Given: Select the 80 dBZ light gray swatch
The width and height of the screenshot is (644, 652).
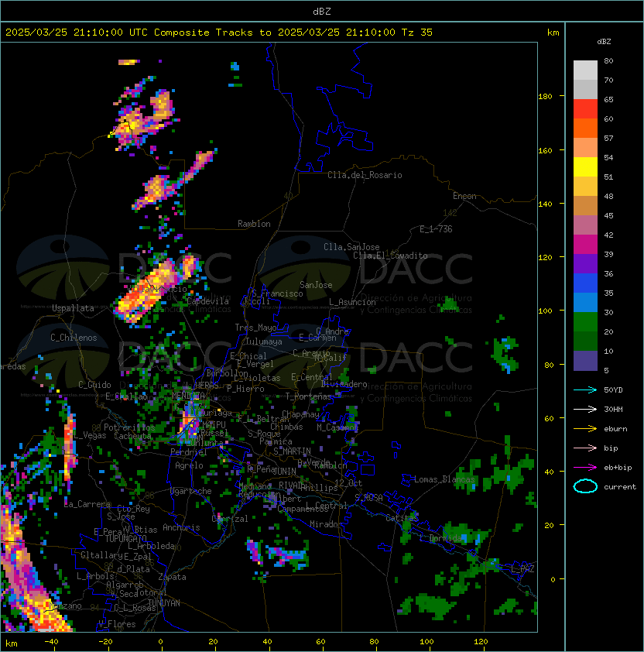Looking at the screenshot, I should [585, 70].
